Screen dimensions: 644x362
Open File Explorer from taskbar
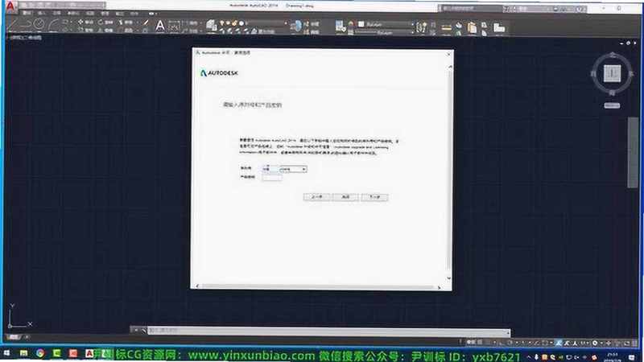pos(24,353)
